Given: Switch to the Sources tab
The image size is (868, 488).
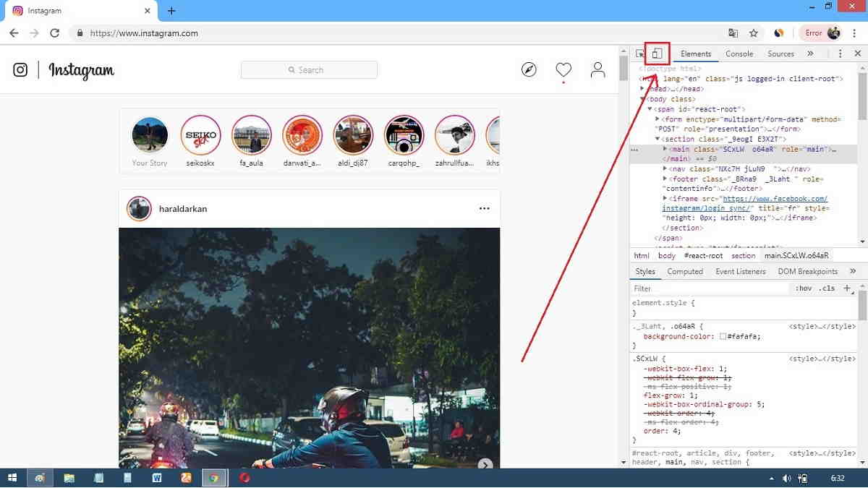Looking at the screenshot, I should click(x=780, y=53).
